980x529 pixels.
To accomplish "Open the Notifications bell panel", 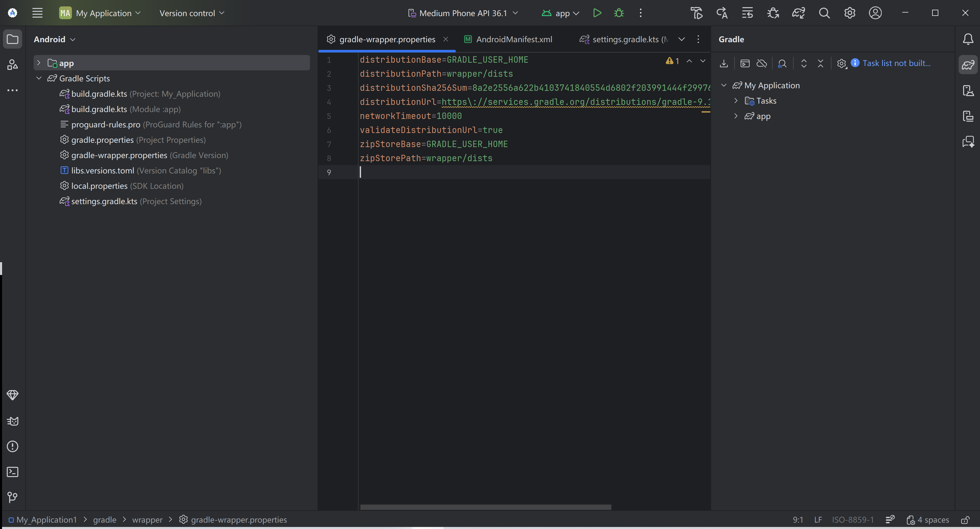I will tap(968, 39).
